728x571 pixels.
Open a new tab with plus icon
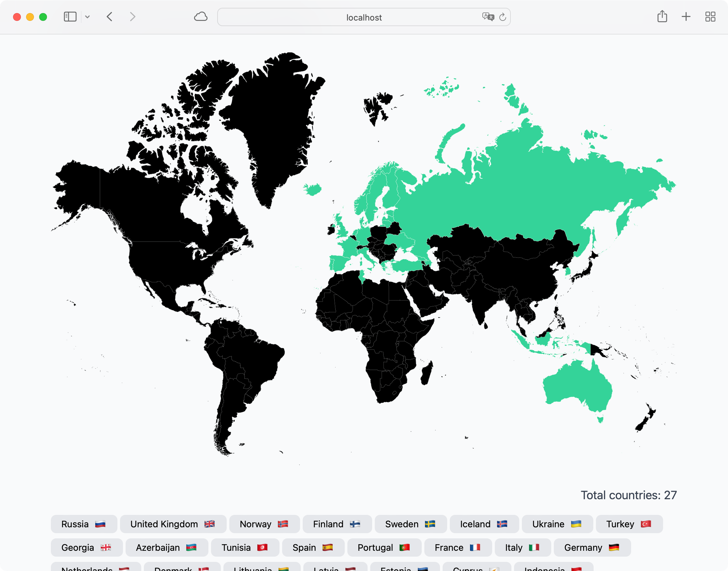(686, 17)
